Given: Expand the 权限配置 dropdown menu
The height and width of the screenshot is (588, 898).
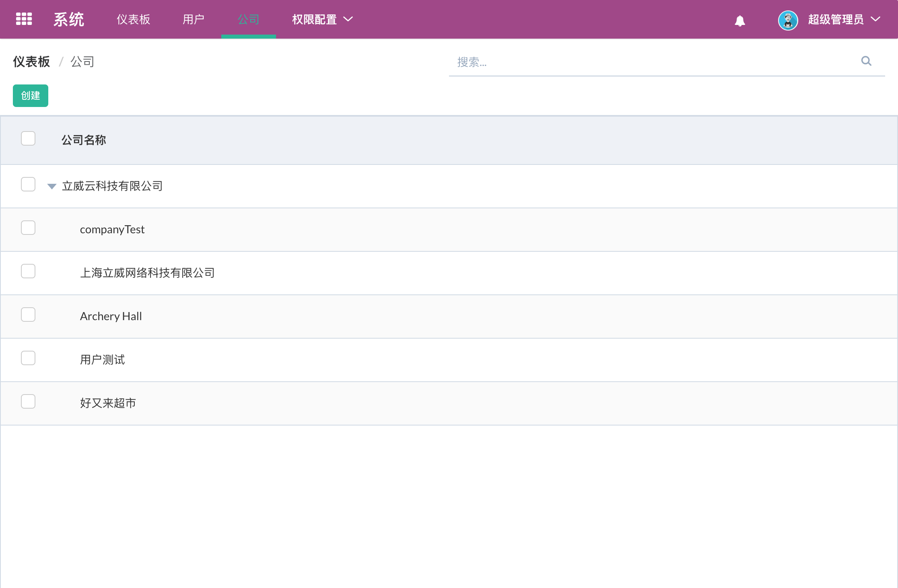Looking at the screenshot, I should [x=323, y=19].
